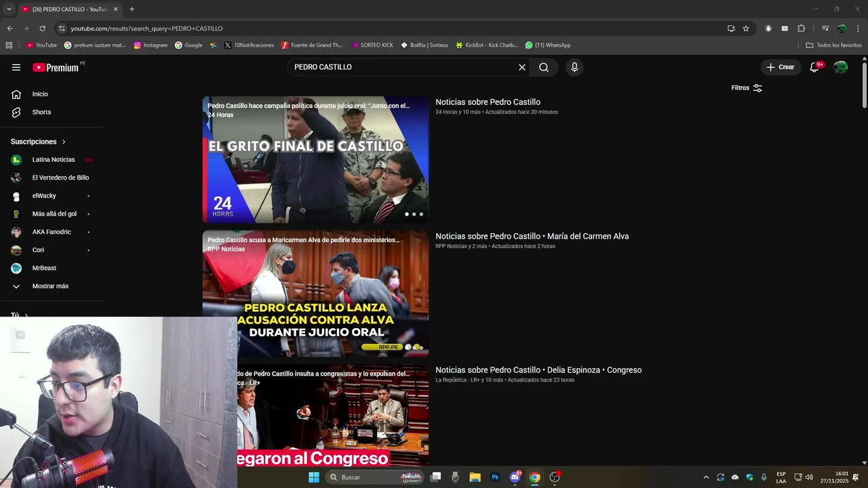Open KickBot bookmark
This screenshot has height=488, width=868.
[x=487, y=45]
